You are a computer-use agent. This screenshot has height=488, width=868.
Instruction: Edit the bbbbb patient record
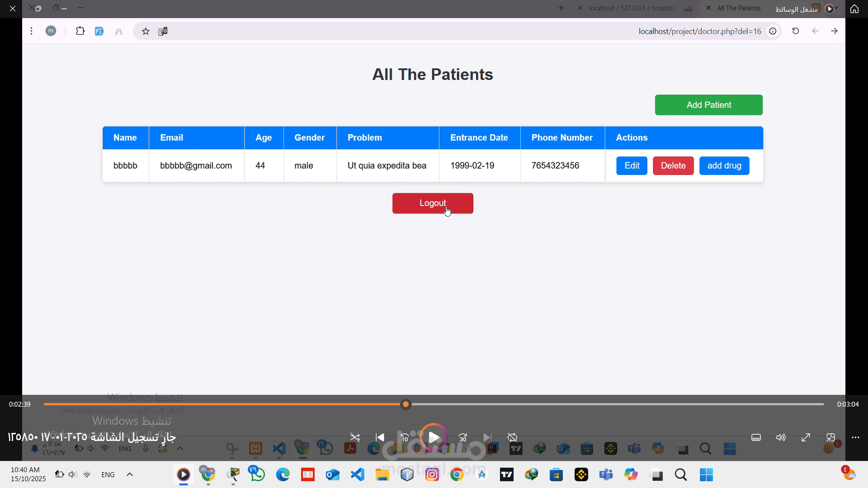(632, 166)
